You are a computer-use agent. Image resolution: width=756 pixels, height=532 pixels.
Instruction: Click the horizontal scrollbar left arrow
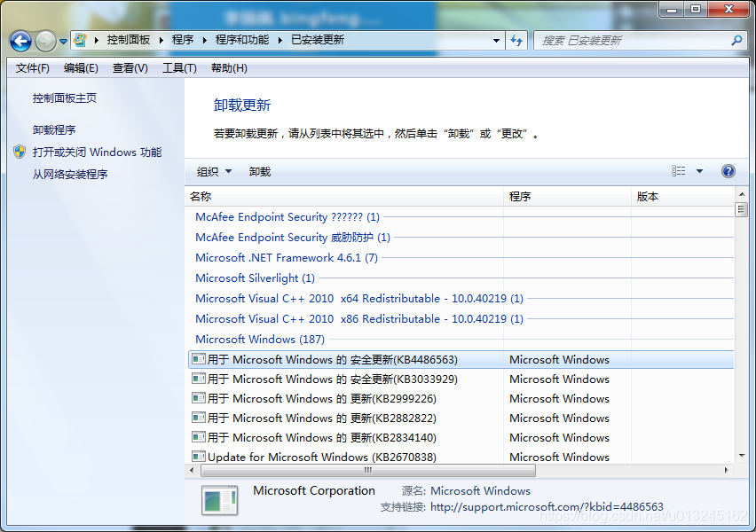pyautogui.click(x=192, y=470)
